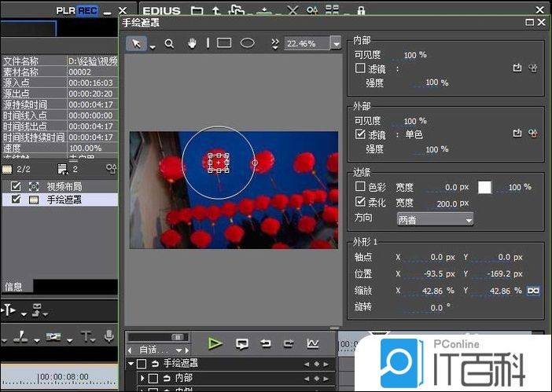Disable the 视频布局 effect checkbox
Image resolution: width=552 pixels, height=392 pixels.
(x=16, y=186)
